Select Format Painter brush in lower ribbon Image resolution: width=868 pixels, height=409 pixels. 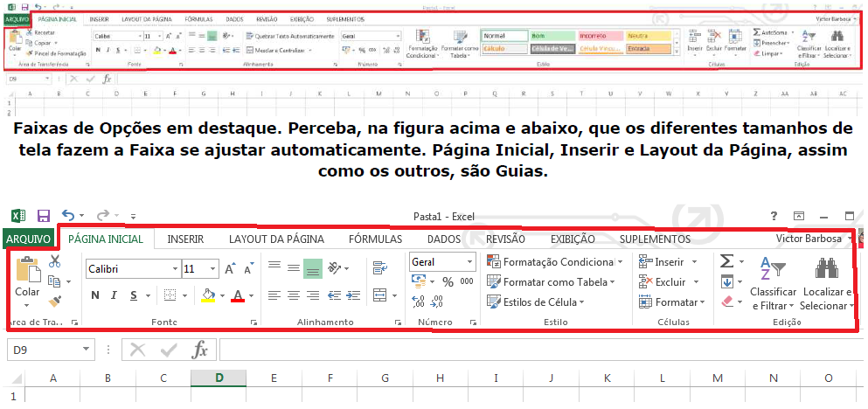pos(55,302)
